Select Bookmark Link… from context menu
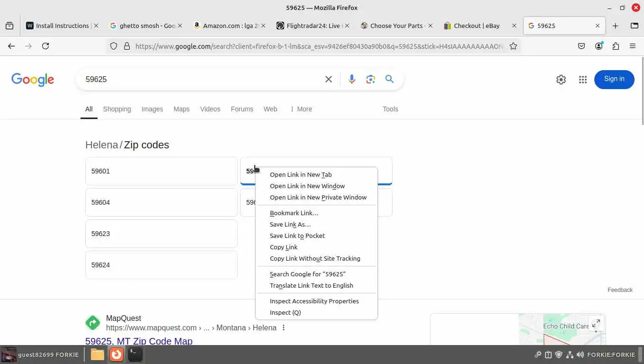This screenshot has height=364, width=644. click(x=316, y=213)
